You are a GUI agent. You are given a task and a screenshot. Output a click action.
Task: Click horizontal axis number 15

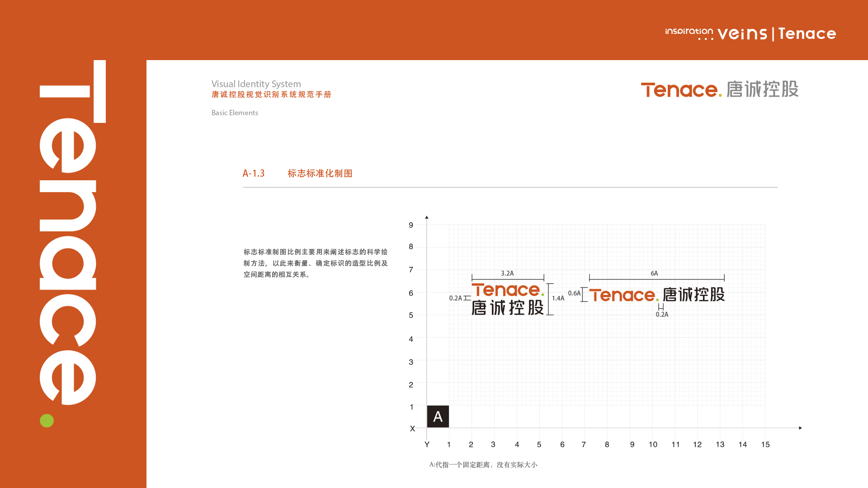765,445
